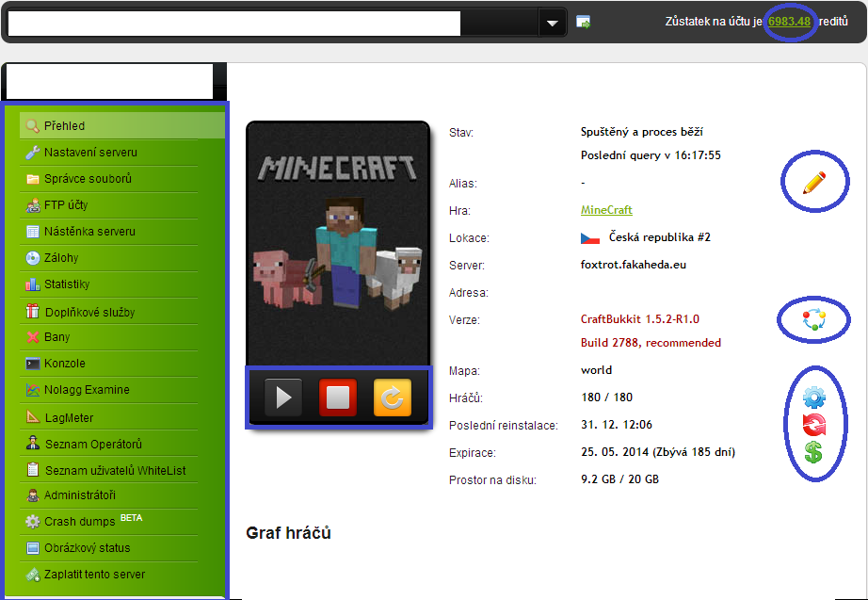
Task: Click disk usage value 9.2 GB / 20 GB
Action: (x=620, y=479)
